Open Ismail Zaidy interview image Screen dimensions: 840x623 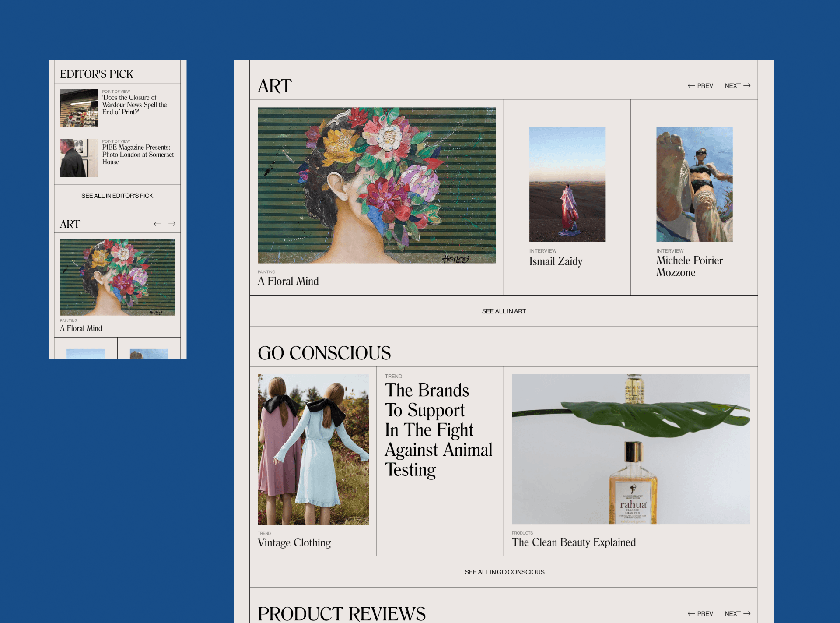pyautogui.click(x=567, y=184)
